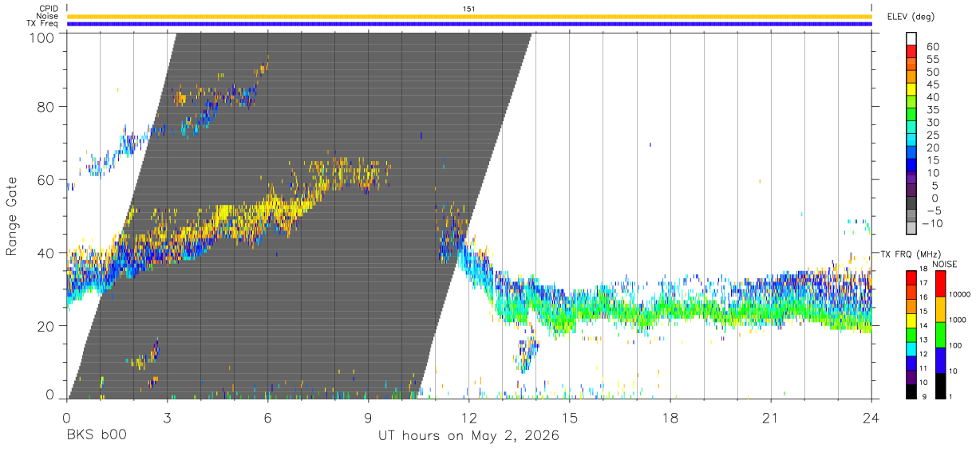This screenshot has width=980, height=452.
Task: Select the yellow segment of ELEV colorbar
Action: pos(911,90)
